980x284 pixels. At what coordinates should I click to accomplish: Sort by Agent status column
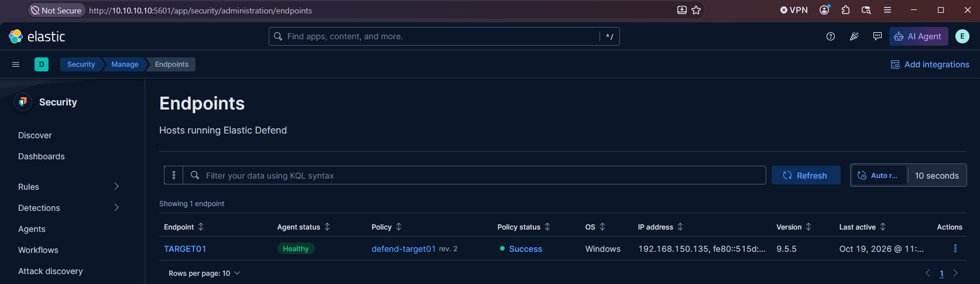tap(327, 227)
